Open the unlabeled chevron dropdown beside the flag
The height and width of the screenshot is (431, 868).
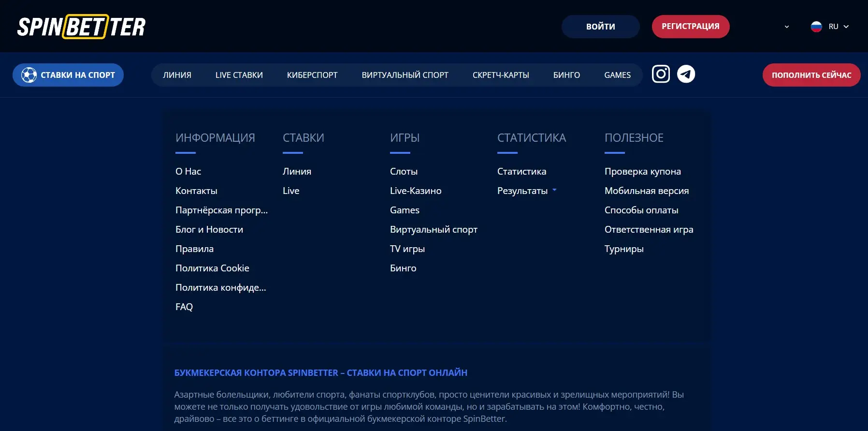[x=787, y=27]
